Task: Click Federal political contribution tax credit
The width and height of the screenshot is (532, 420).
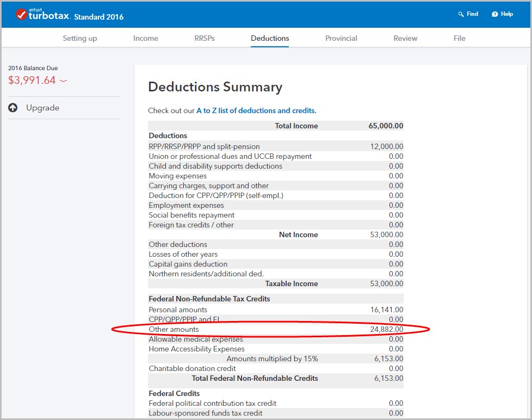Action: coord(212,403)
